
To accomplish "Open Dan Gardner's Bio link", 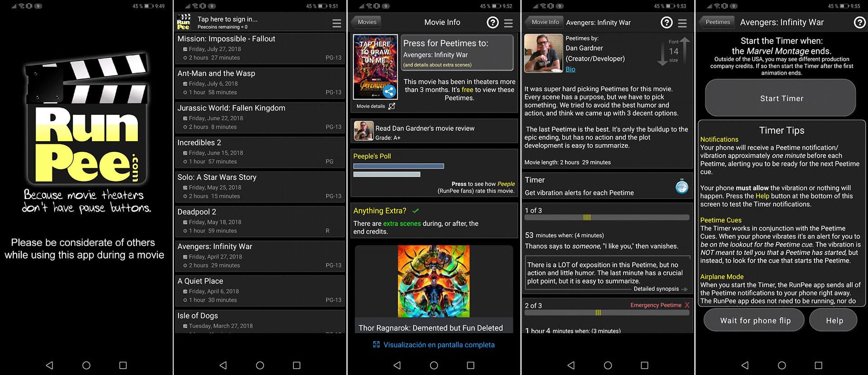I will click(x=571, y=69).
